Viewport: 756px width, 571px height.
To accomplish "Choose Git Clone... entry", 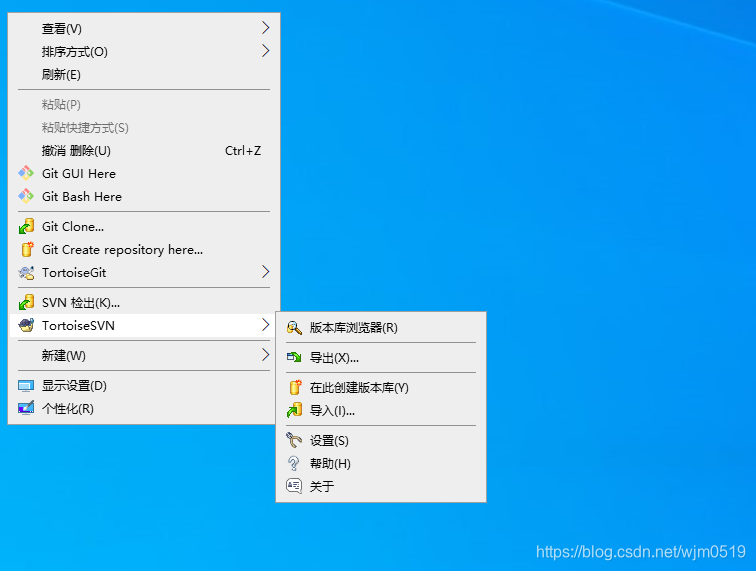I will pyautogui.click(x=145, y=227).
